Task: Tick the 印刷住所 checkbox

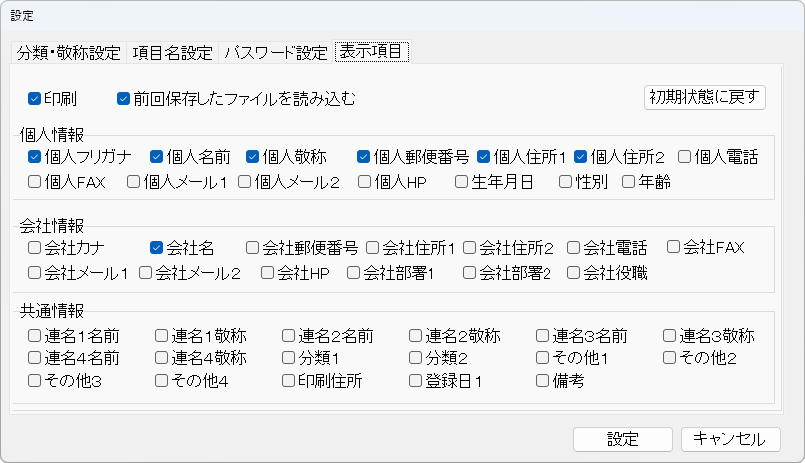Action: (x=289, y=381)
